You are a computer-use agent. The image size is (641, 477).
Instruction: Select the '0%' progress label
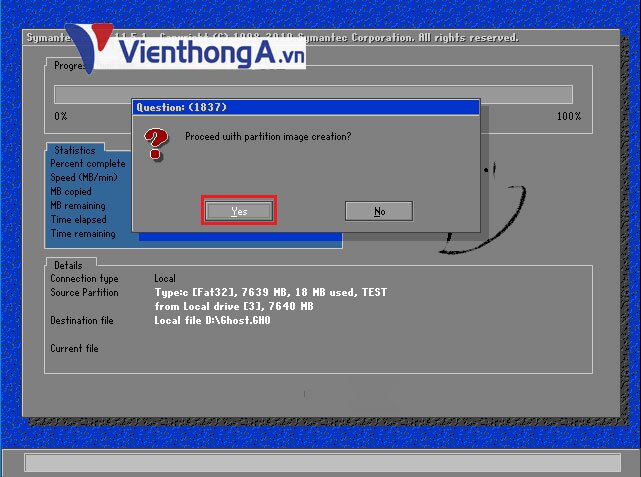pyautogui.click(x=61, y=116)
